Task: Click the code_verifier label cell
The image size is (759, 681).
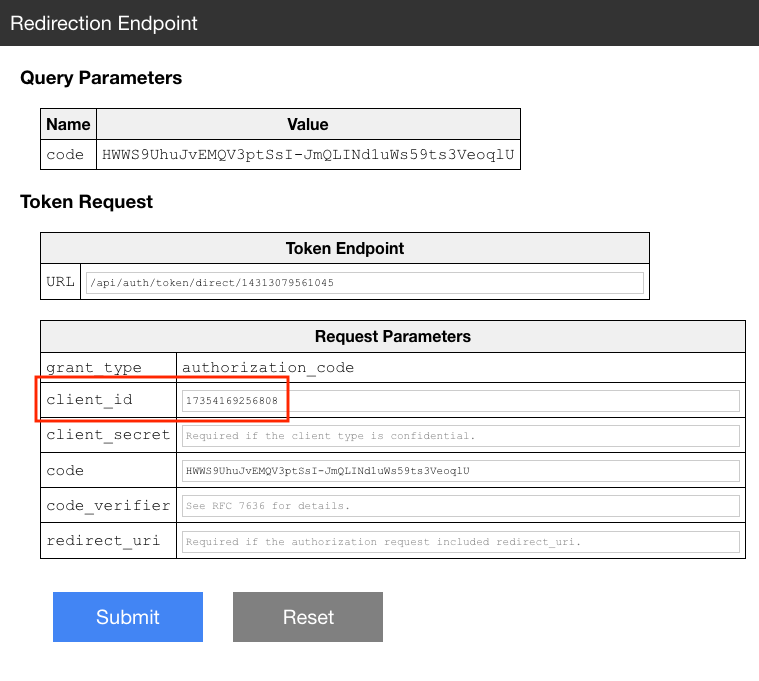Action: tap(108, 506)
